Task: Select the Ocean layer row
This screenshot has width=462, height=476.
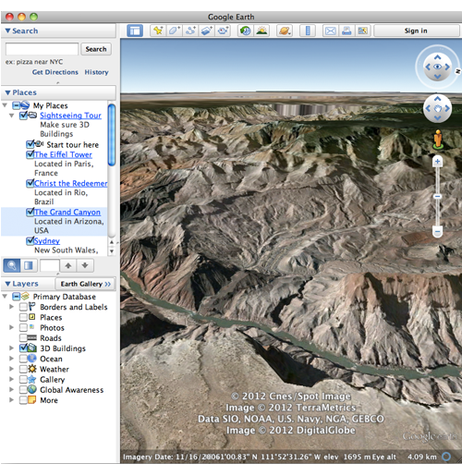Action: (51, 359)
